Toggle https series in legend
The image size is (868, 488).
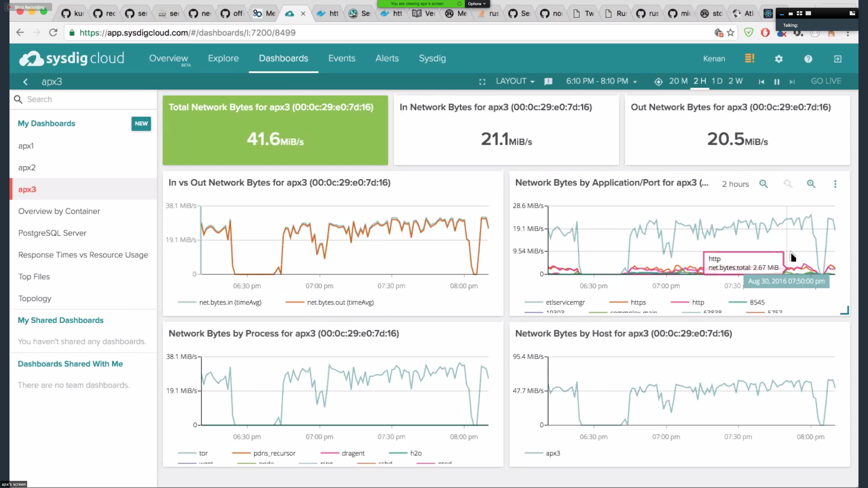tap(627, 302)
